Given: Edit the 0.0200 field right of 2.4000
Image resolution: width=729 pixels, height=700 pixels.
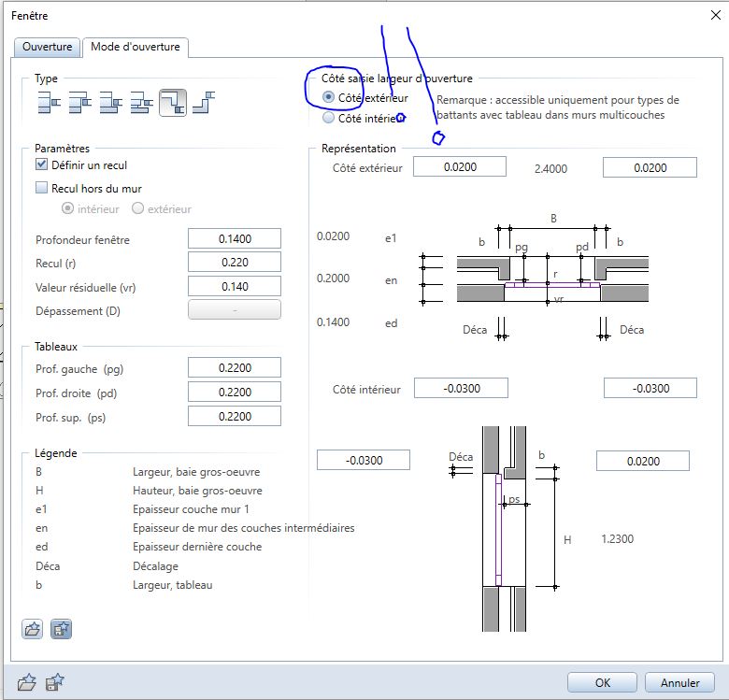Looking at the screenshot, I should pos(650,167).
